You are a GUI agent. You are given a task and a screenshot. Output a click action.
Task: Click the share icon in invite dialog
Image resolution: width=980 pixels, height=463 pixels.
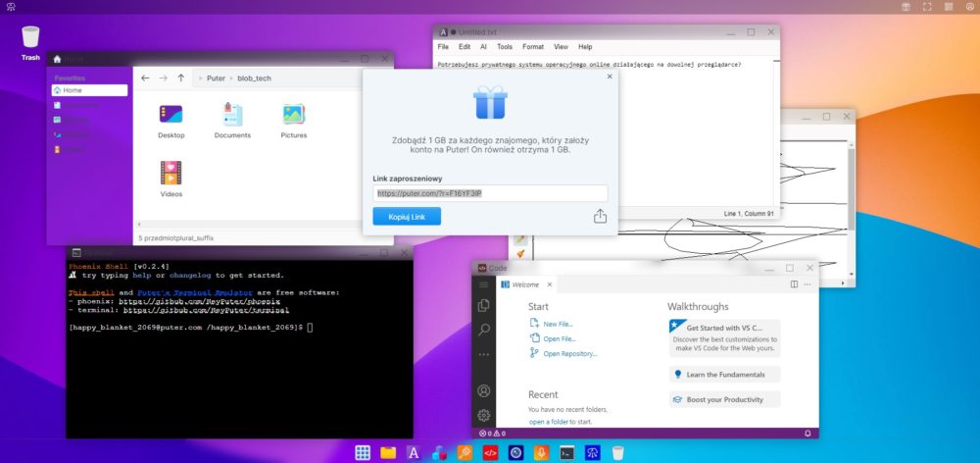(600, 216)
